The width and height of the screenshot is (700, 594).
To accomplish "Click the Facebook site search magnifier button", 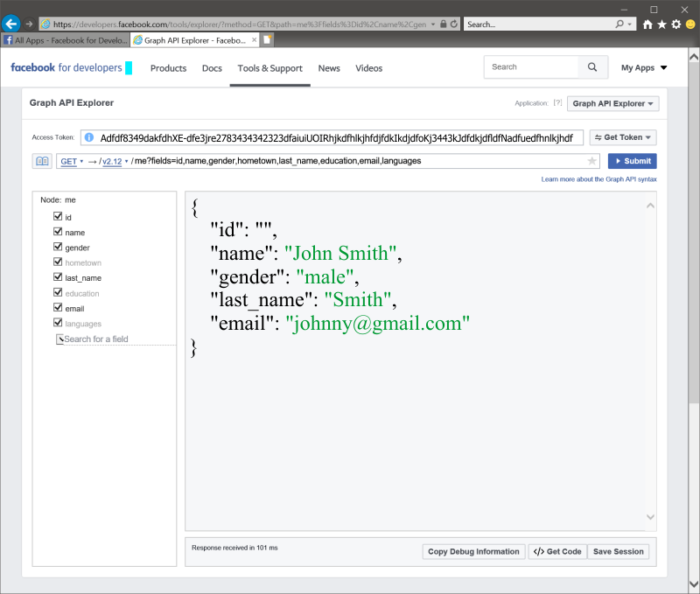I will pyautogui.click(x=592, y=67).
